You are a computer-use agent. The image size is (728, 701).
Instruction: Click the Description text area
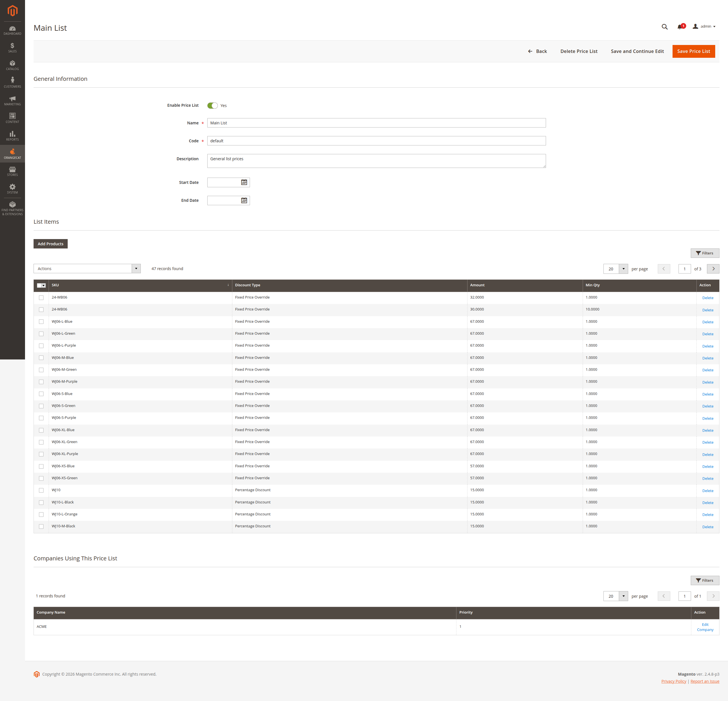coord(376,161)
